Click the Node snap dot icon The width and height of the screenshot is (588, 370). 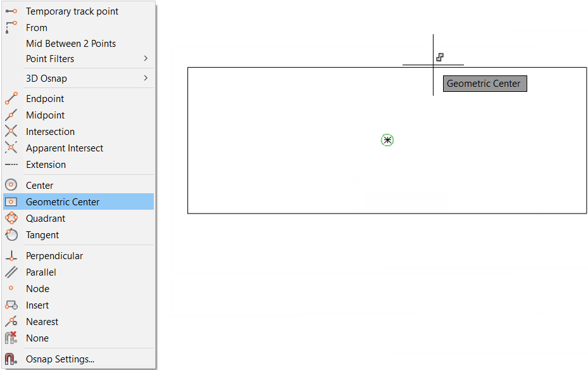11,288
